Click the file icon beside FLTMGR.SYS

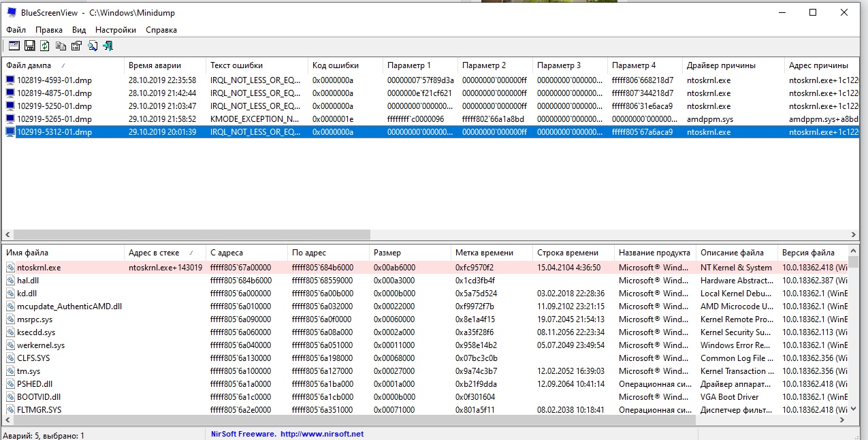10,410
